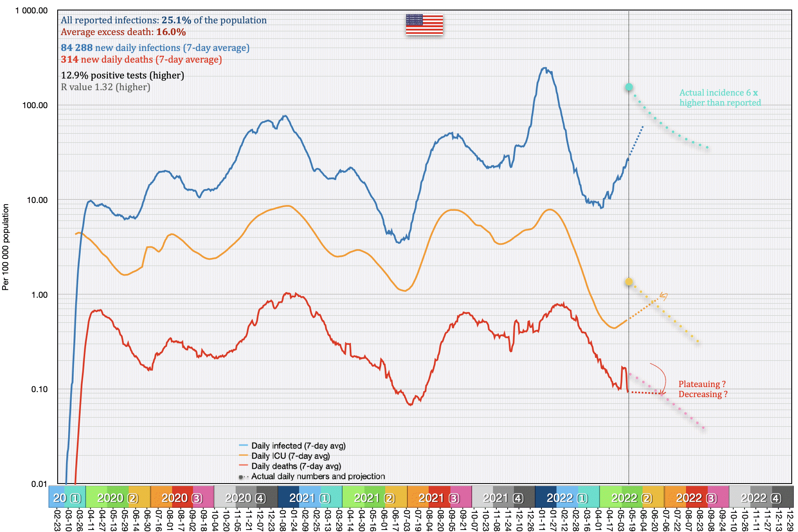
Task: Toggle Actual daily numbers and projection legend
Action: coord(318,476)
